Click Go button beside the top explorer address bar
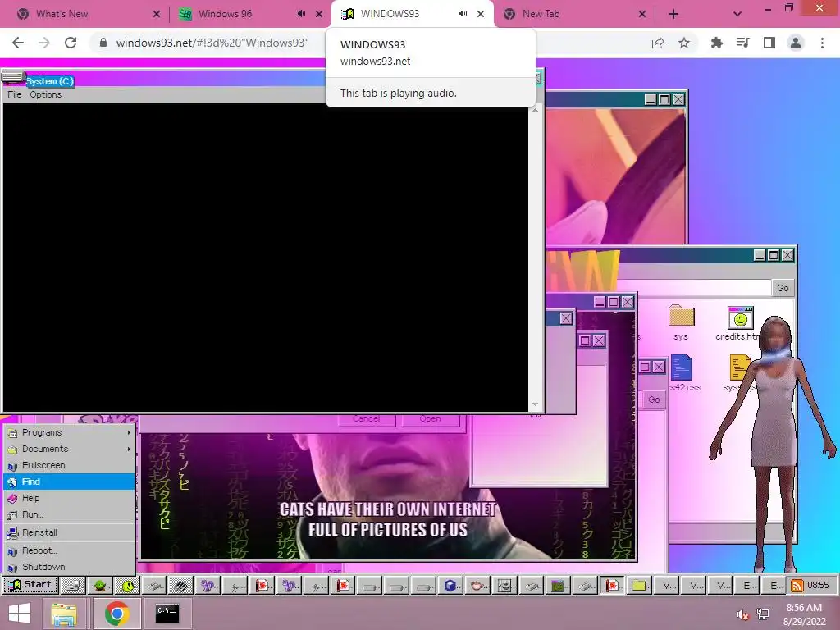 783,288
